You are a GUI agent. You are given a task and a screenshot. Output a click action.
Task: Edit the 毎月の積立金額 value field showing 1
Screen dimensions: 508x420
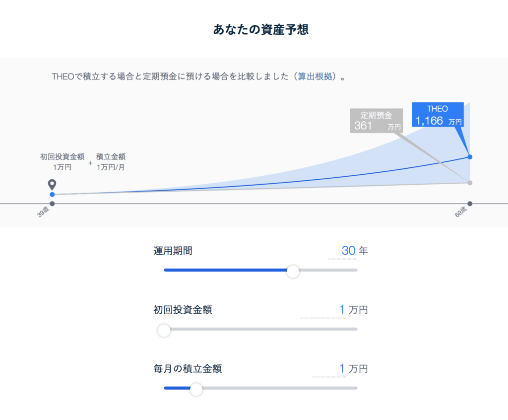click(329, 369)
